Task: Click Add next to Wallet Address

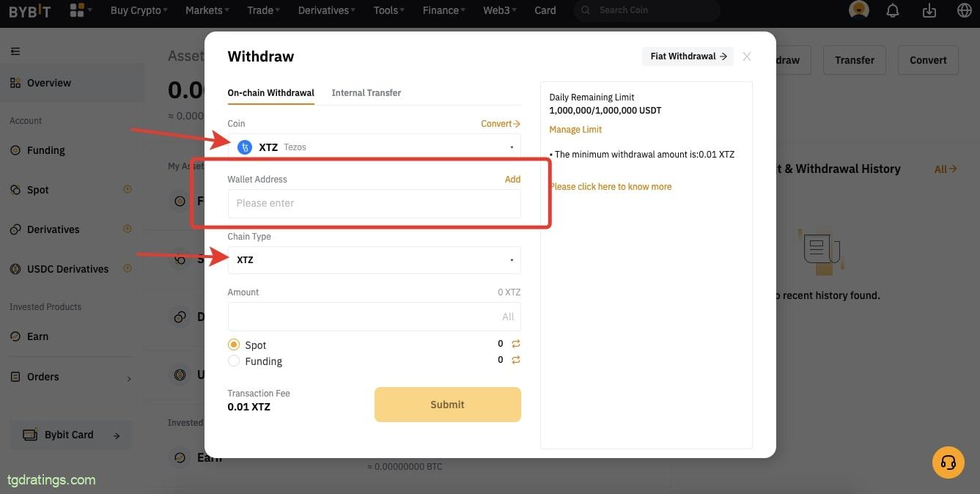Action: coord(513,180)
